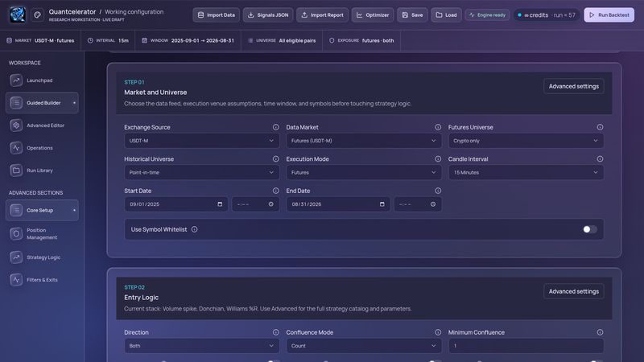Click the Core Setup list icon
Viewport: 644px width, 362px height.
pos(16,210)
